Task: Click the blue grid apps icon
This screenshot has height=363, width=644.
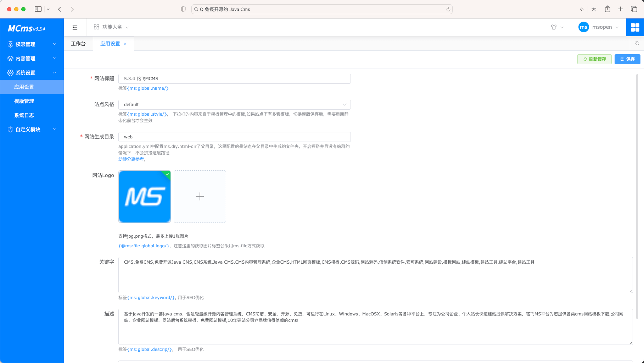Action: [635, 27]
